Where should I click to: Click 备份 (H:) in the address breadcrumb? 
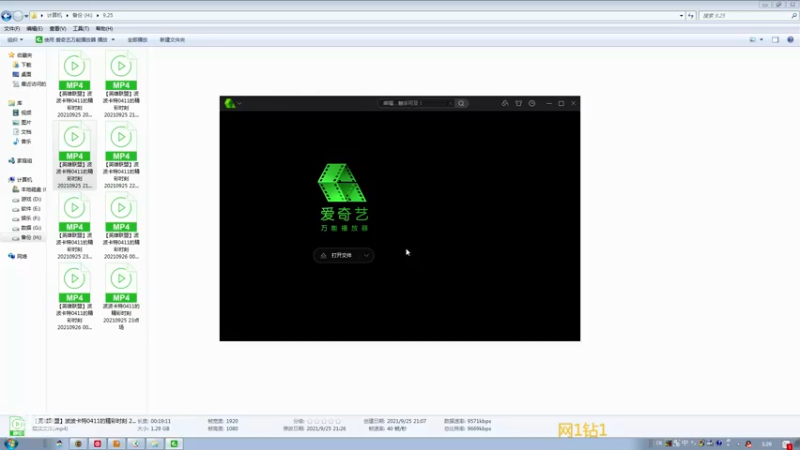(x=82, y=15)
